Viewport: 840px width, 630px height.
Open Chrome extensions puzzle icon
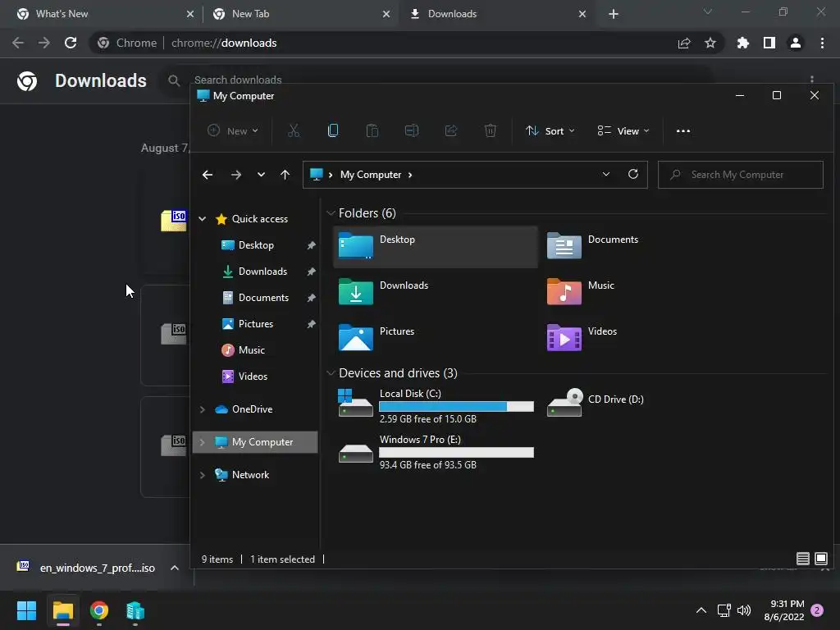click(742, 43)
